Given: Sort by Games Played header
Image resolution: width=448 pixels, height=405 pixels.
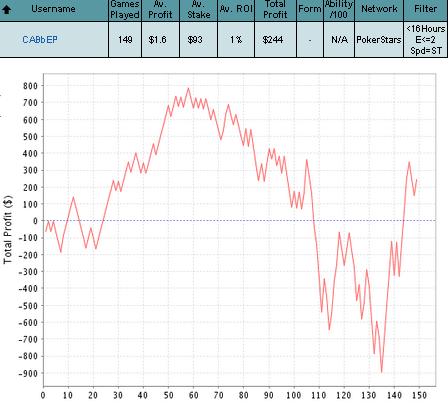Looking at the screenshot, I should (x=125, y=9).
